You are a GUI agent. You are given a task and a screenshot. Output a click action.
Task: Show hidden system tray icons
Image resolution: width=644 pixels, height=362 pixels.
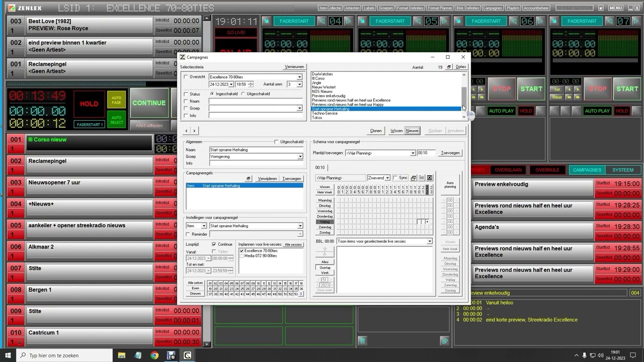coord(576,355)
